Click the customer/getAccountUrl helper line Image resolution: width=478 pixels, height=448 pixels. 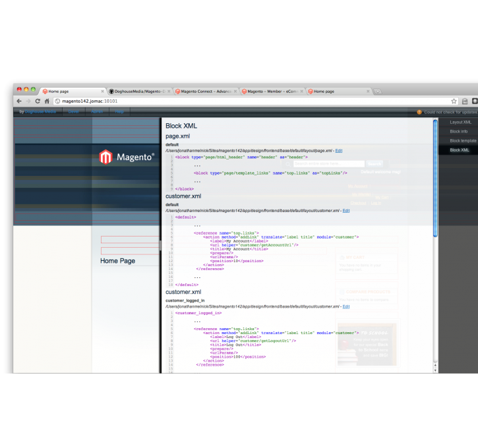pos(254,245)
